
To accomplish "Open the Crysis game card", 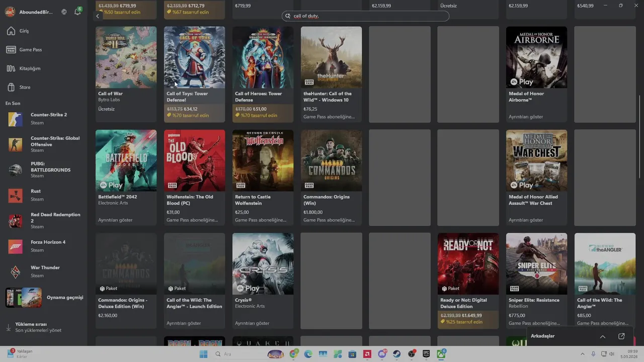I will point(263,281).
